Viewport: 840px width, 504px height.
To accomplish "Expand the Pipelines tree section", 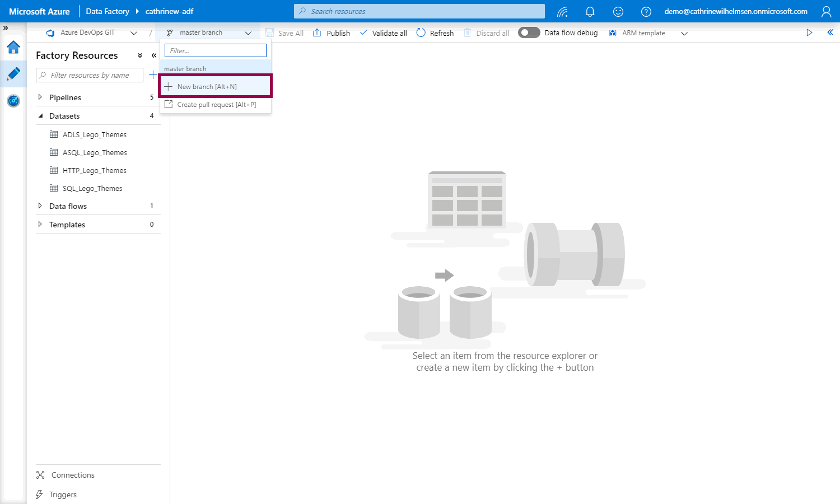I will (40, 97).
